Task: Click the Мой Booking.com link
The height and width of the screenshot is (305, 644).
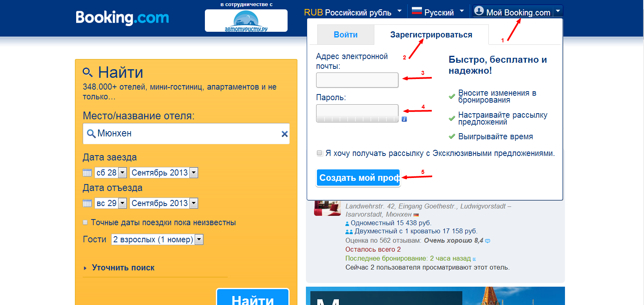Action: [518, 13]
